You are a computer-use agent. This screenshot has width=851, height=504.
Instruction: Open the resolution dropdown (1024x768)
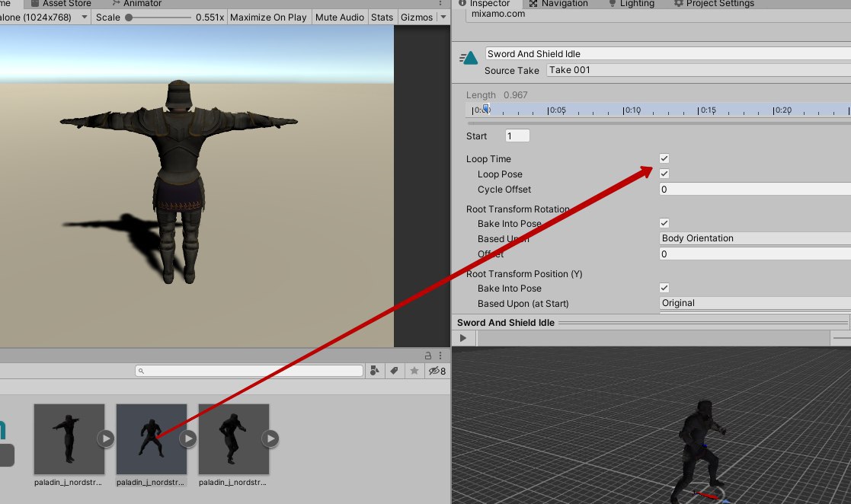pos(44,18)
